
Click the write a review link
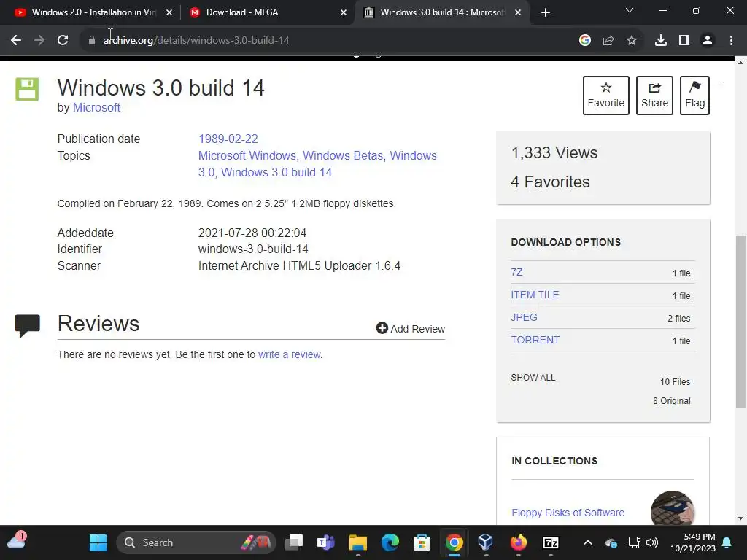[289, 354]
